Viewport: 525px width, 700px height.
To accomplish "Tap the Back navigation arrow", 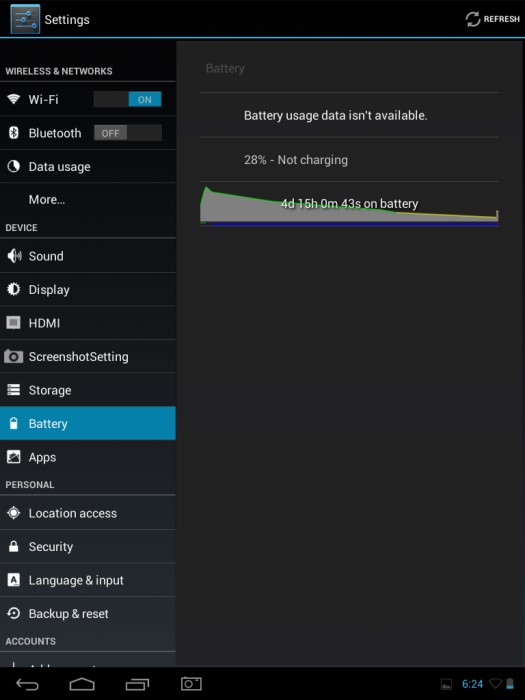I will click(x=27, y=684).
